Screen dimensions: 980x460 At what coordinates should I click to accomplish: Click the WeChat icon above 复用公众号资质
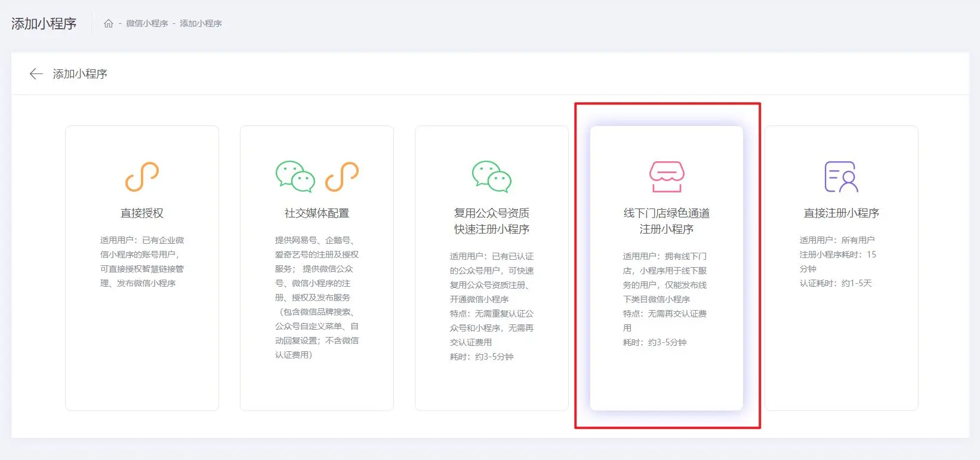tap(491, 177)
